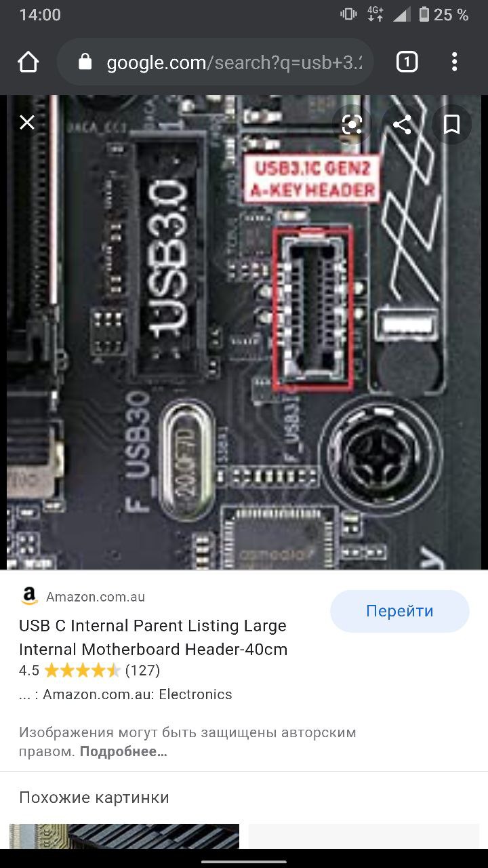488x868 pixels.
Task: Open Chrome's three-dot overflow menu
Action: 454,62
